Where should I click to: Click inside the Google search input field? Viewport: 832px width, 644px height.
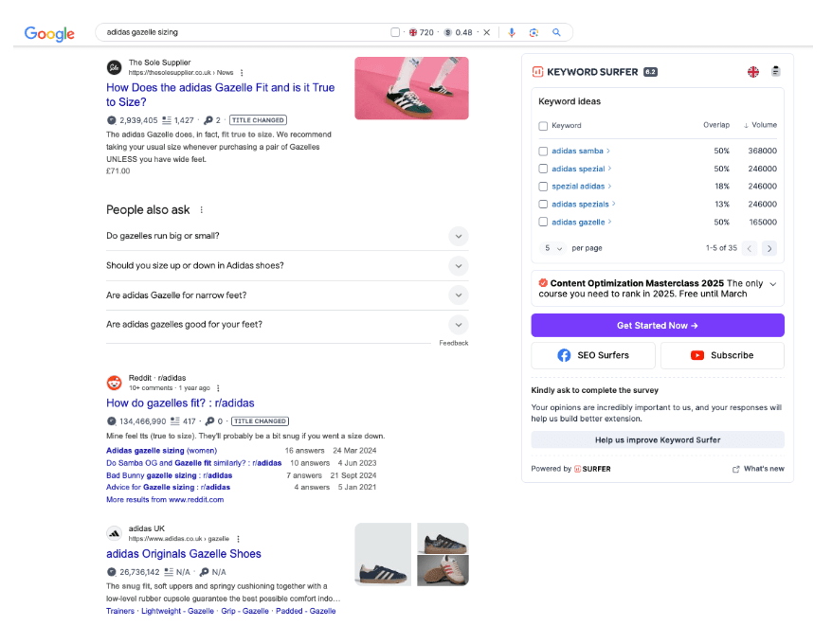(x=237, y=32)
